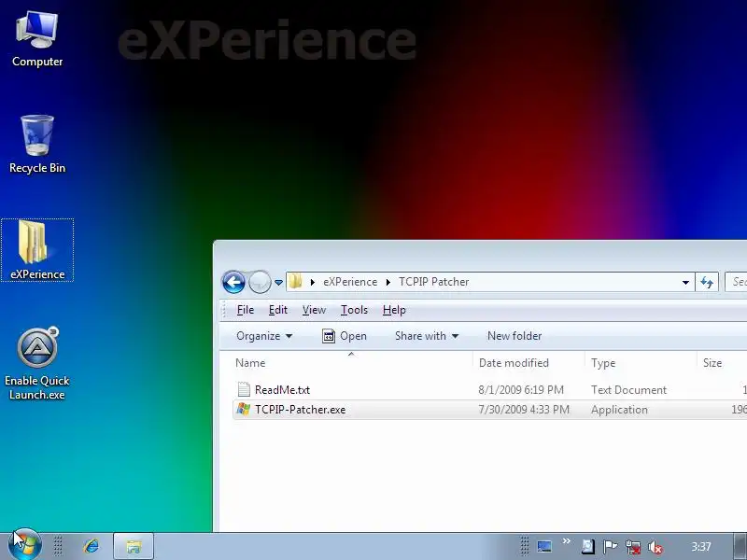The image size is (747, 560).
Task: Click the taskbar clock showing 3:37
Action: click(x=701, y=547)
